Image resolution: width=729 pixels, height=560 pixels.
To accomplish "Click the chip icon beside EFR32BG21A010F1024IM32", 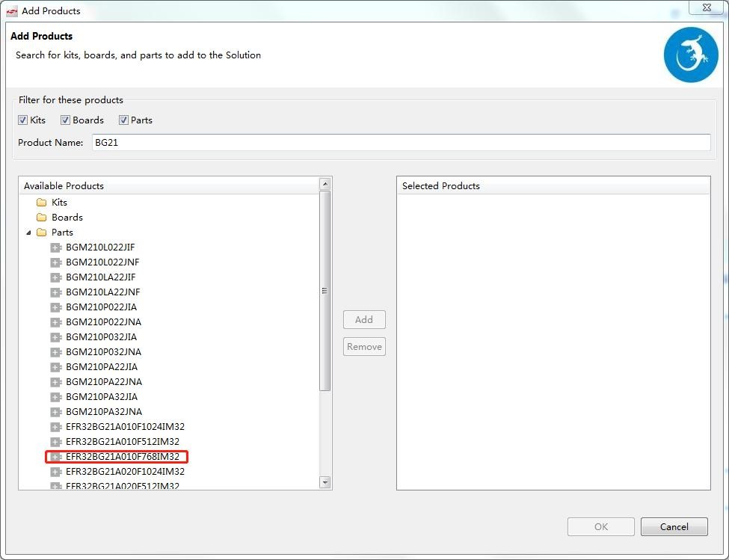I will coord(56,427).
